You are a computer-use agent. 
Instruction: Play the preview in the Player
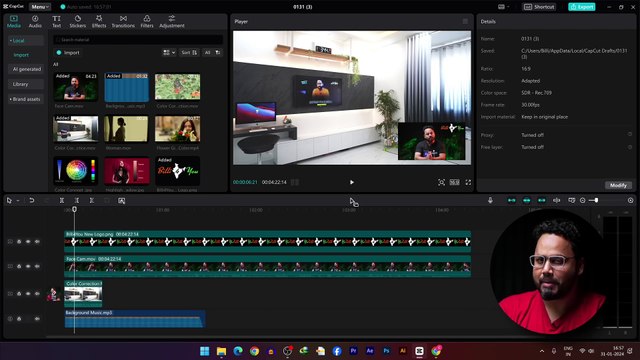coord(351,182)
